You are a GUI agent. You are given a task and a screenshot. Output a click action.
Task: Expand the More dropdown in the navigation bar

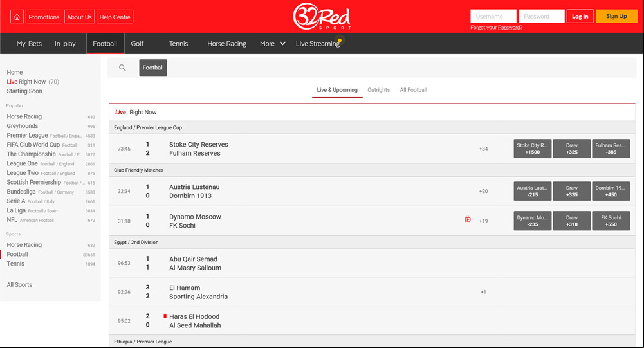click(x=272, y=44)
